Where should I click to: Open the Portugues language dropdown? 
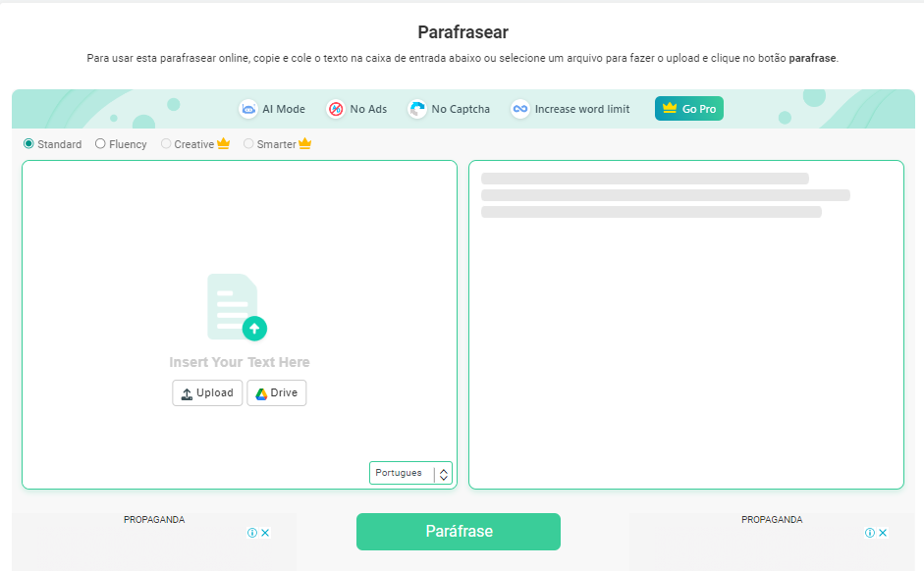[x=410, y=473]
